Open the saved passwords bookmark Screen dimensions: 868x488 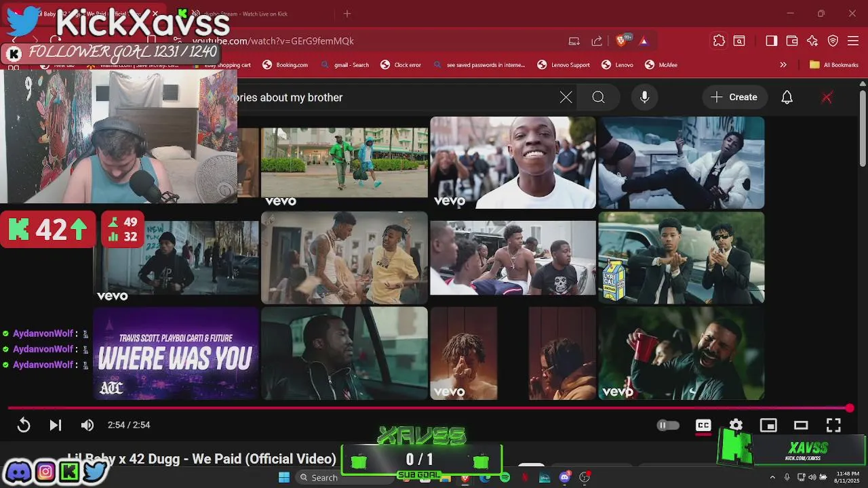479,65
